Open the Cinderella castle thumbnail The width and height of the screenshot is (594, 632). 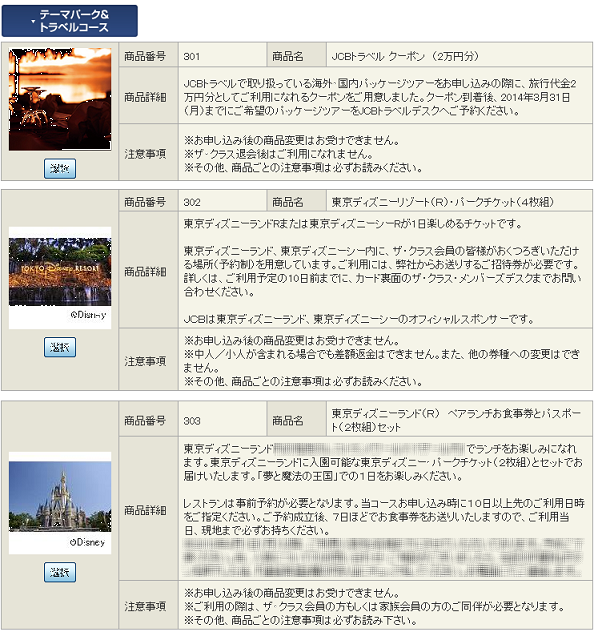click(60, 497)
